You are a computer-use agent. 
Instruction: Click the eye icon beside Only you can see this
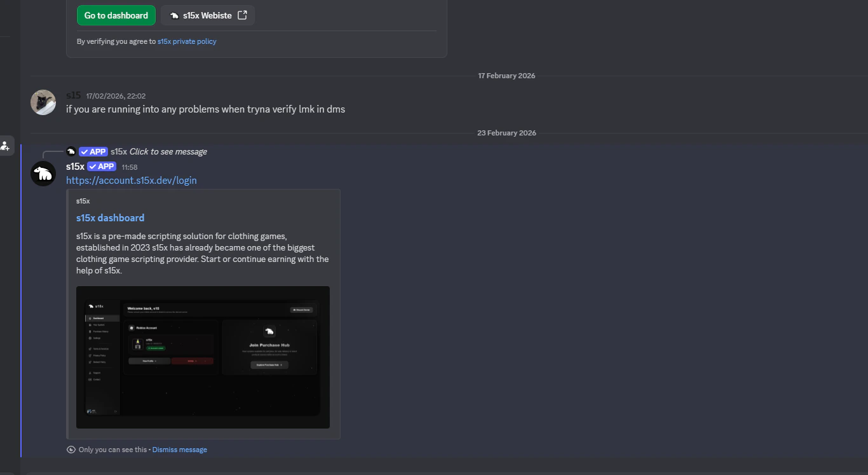[x=71, y=450]
